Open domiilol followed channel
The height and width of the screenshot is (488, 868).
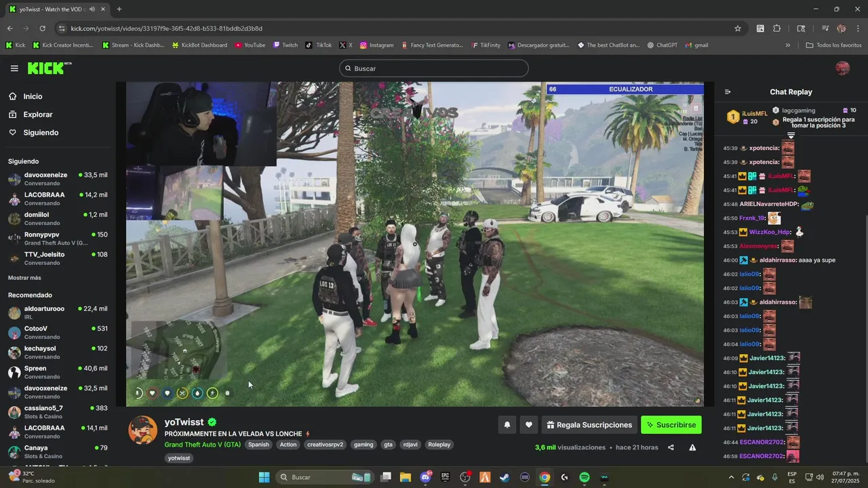pyautogui.click(x=57, y=218)
